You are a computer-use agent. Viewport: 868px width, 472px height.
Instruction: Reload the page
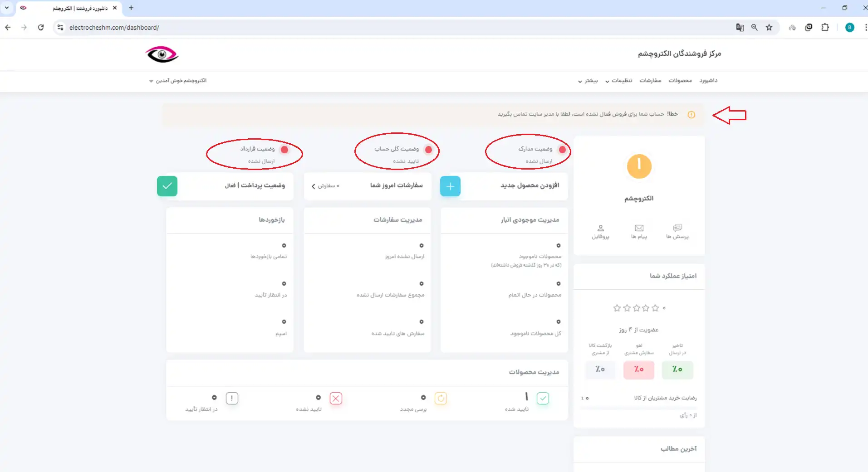(41, 27)
